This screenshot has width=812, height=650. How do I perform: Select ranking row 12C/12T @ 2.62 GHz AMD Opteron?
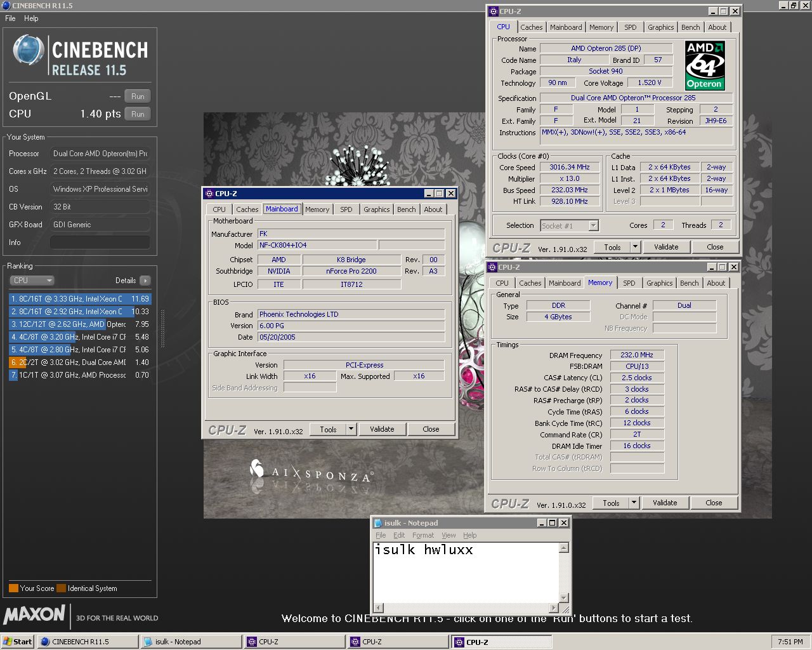(80, 324)
